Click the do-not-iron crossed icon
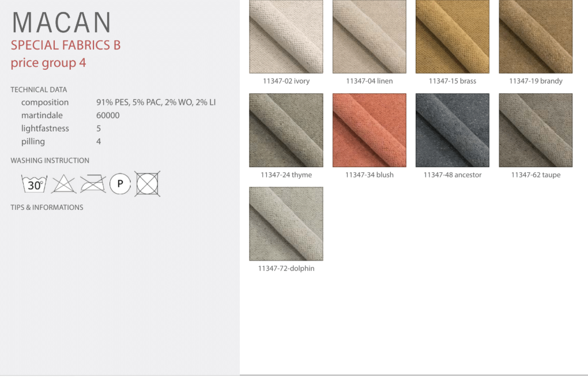The image size is (588, 377). coord(92,184)
